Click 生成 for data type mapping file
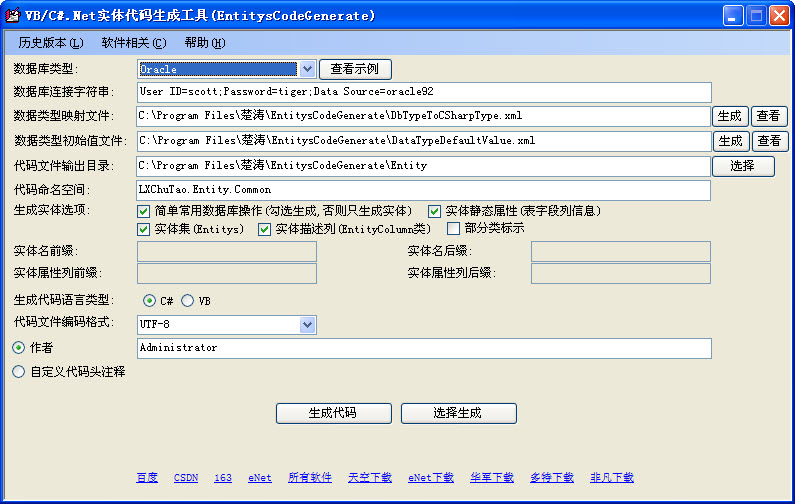 tap(730, 116)
